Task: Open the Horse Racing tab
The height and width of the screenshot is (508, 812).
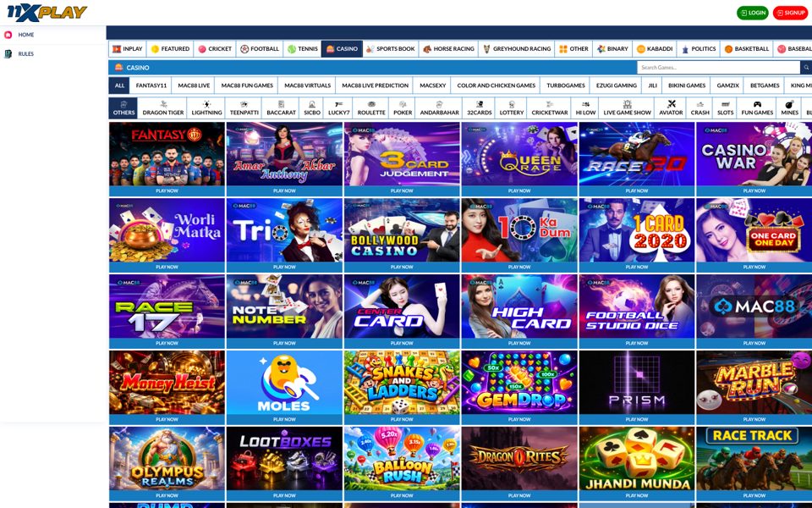Action: pos(448,49)
